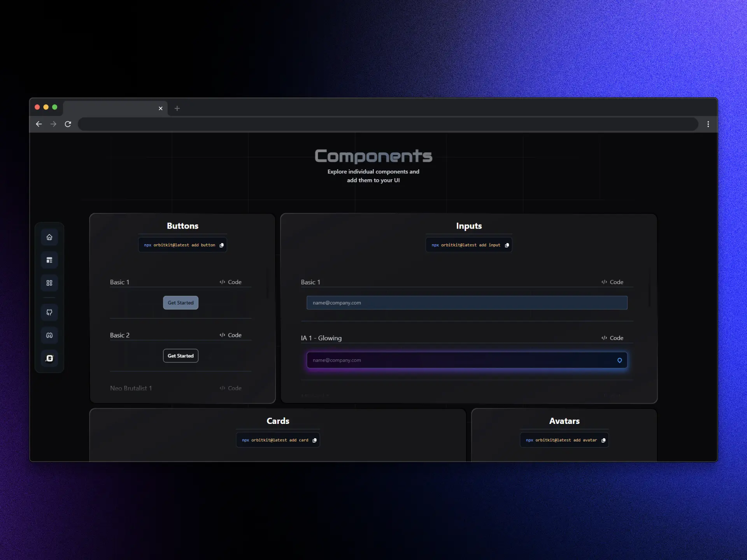The height and width of the screenshot is (560, 747).
Task: Click the bottom sidebar logo icon
Action: pyautogui.click(x=49, y=358)
